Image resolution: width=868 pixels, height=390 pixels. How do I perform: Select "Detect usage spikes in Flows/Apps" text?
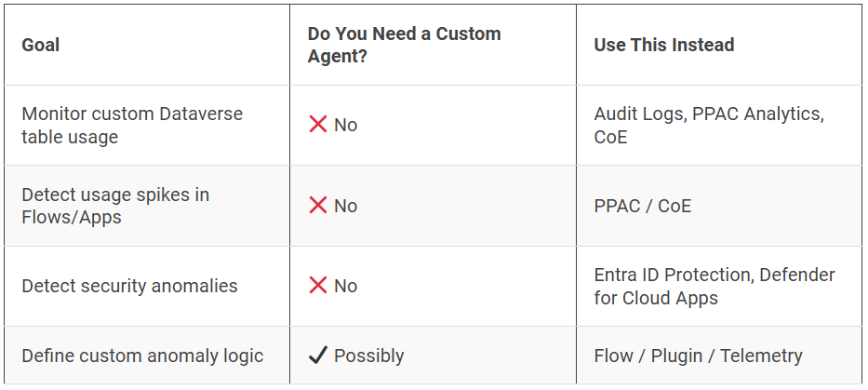tap(115, 206)
